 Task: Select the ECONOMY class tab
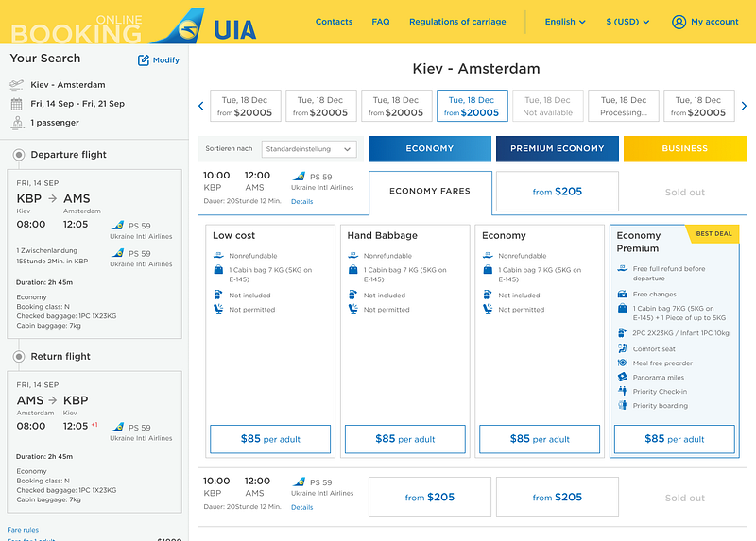point(430,149)
